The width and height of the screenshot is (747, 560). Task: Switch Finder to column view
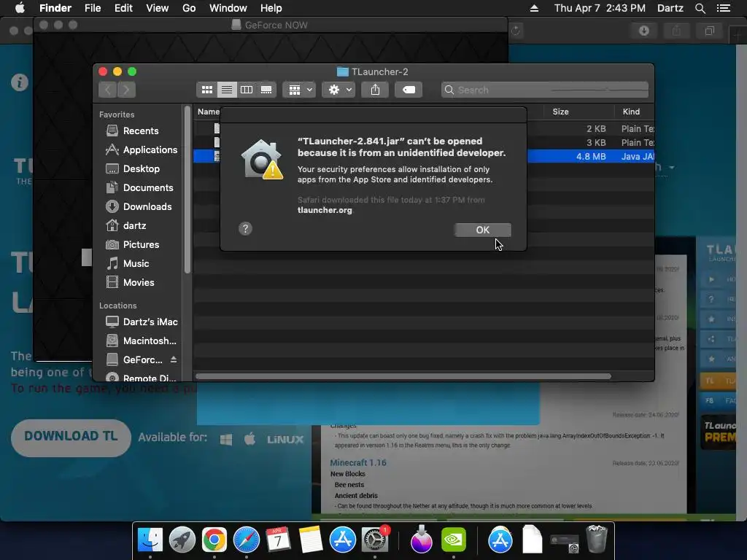point(247,90)
